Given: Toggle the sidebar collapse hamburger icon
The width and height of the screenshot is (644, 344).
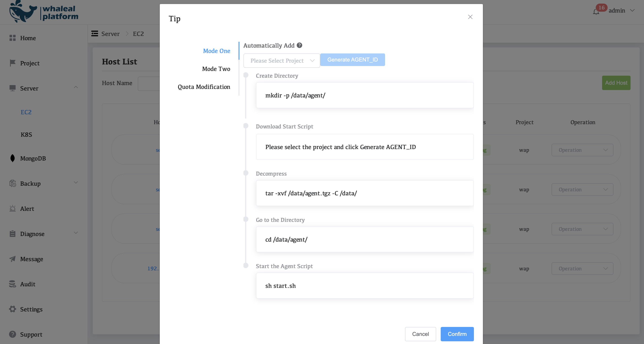Looking at the screenshot, I should tap(94, 33).
